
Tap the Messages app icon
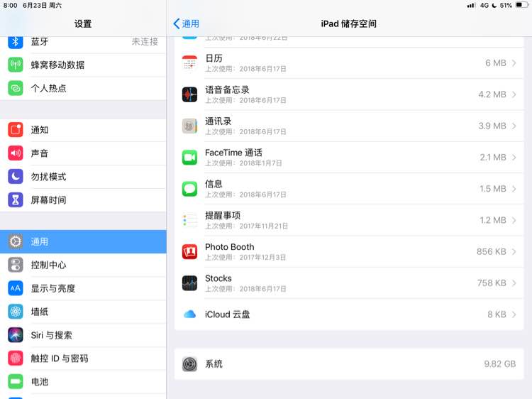click(189, 189)
